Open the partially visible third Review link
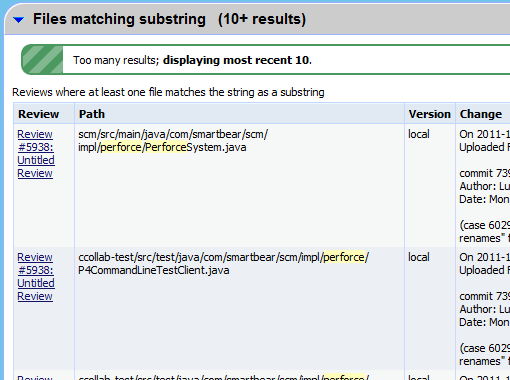The width and height of the screenshot is (510, 380). [x=35, y=377]
